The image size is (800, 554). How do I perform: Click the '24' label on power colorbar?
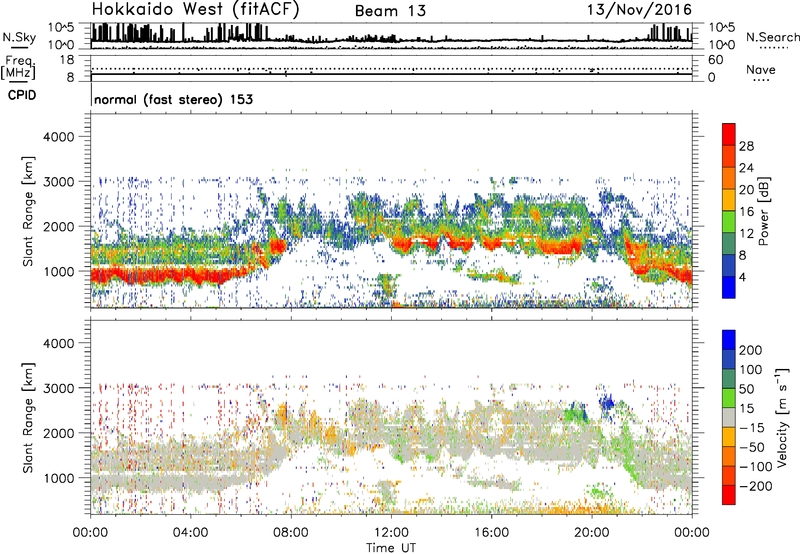pyautogui.click(x=746, y=168)
